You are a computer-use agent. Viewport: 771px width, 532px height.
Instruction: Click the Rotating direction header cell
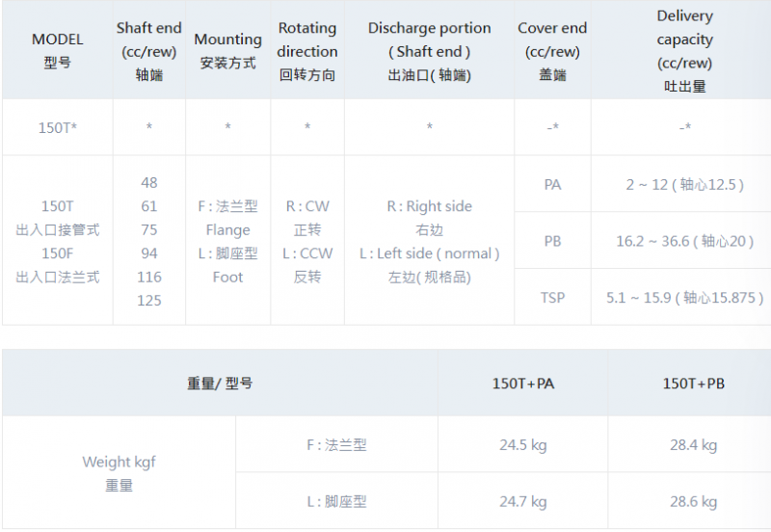coord(307,51)
